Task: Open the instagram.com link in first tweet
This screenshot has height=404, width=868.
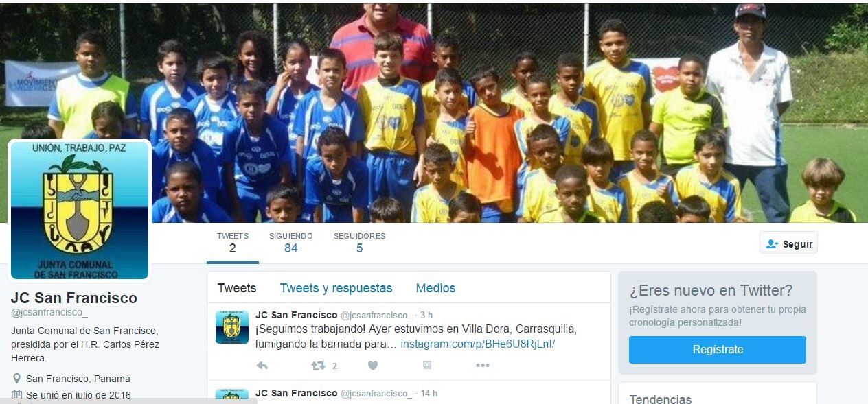Action: (x=477, y=344)
